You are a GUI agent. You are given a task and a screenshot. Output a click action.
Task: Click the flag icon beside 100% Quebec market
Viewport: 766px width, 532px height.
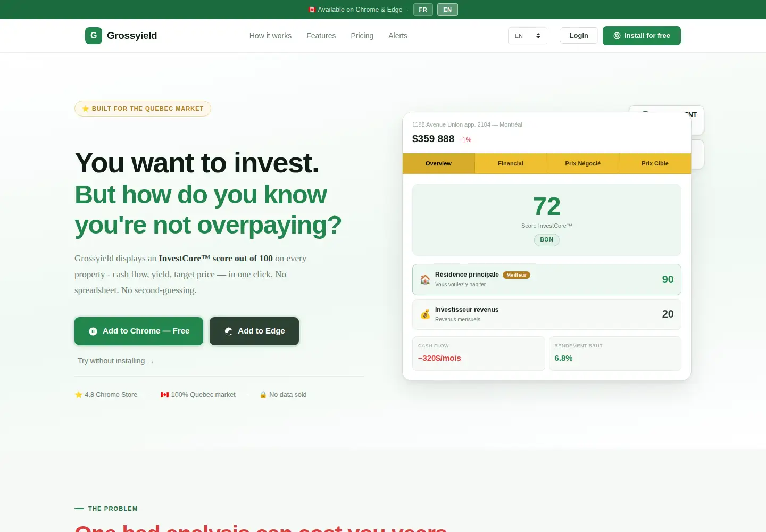(165, 395)
